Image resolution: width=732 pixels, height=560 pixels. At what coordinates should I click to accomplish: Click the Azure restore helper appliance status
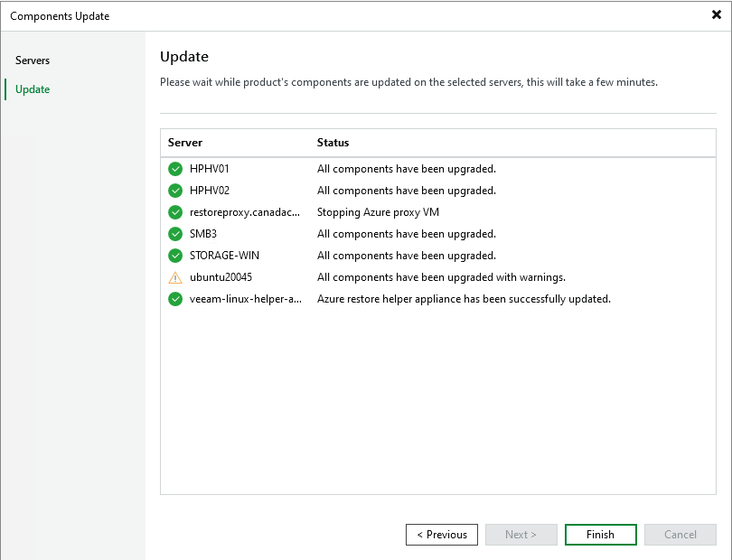pyautogui.click(x=464, y=299)
